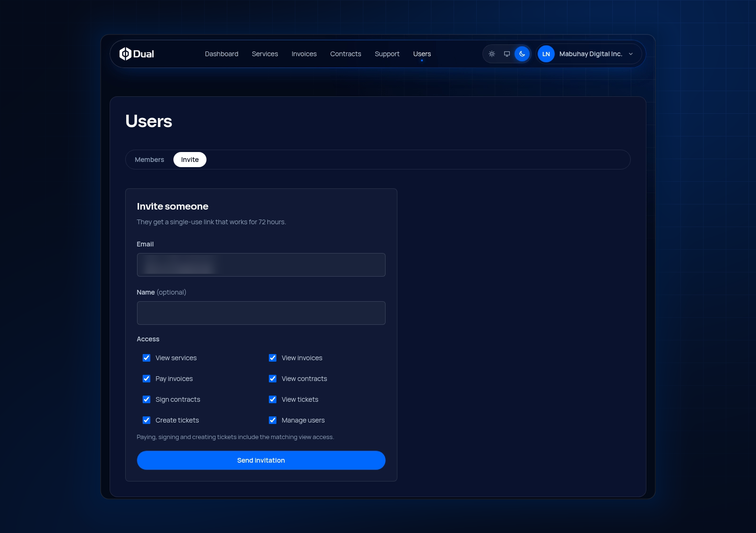Uncheck the Manage users checkbox
The height and width of the screenshot is (533, 756).
pos(273,420)
